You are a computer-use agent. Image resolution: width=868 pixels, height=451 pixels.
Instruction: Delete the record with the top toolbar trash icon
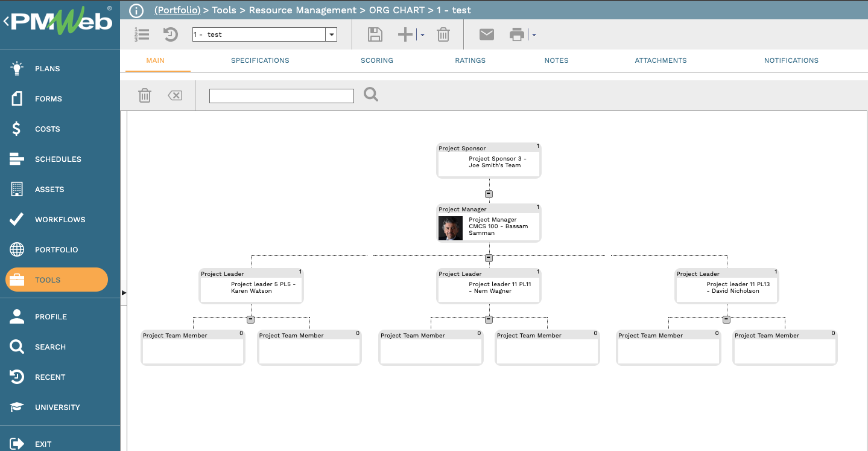pos(443,34)
